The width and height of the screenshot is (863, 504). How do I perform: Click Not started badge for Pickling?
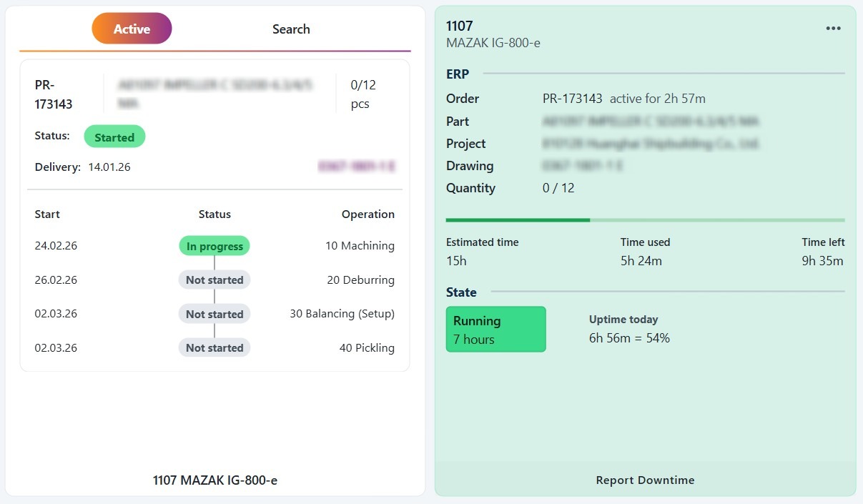click(x=214, y=348)
